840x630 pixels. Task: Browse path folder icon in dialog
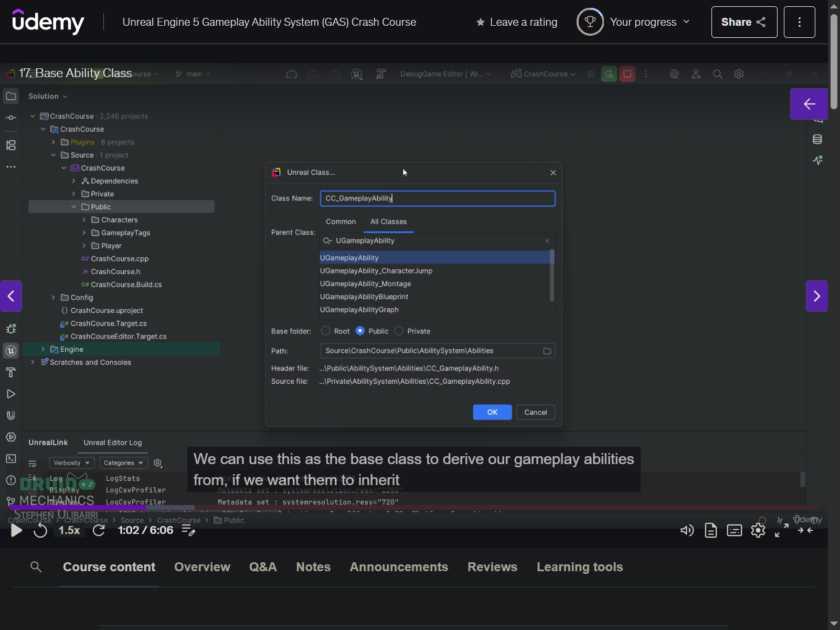[x=547, y=351]
